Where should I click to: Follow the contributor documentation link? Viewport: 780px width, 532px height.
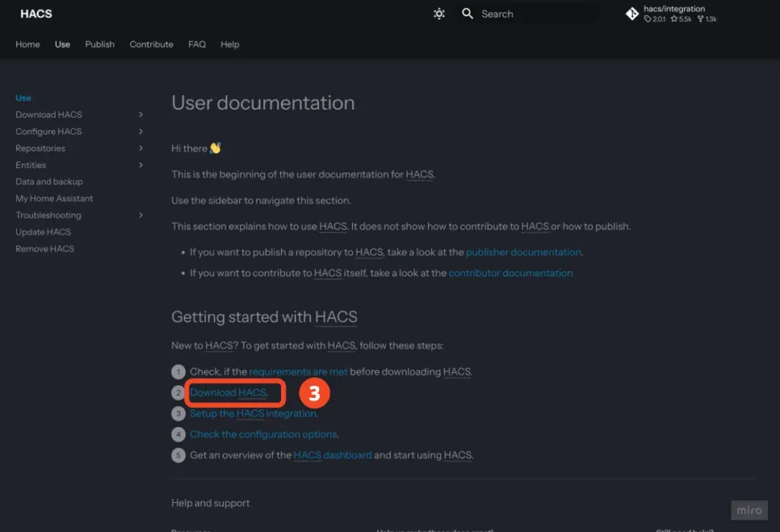click(x=510, y=273)
